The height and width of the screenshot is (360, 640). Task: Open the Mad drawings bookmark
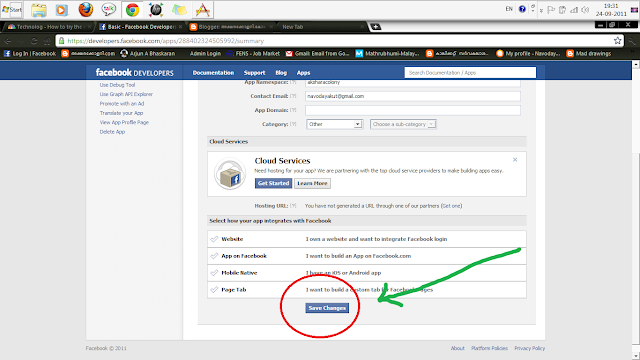[589, 53]
